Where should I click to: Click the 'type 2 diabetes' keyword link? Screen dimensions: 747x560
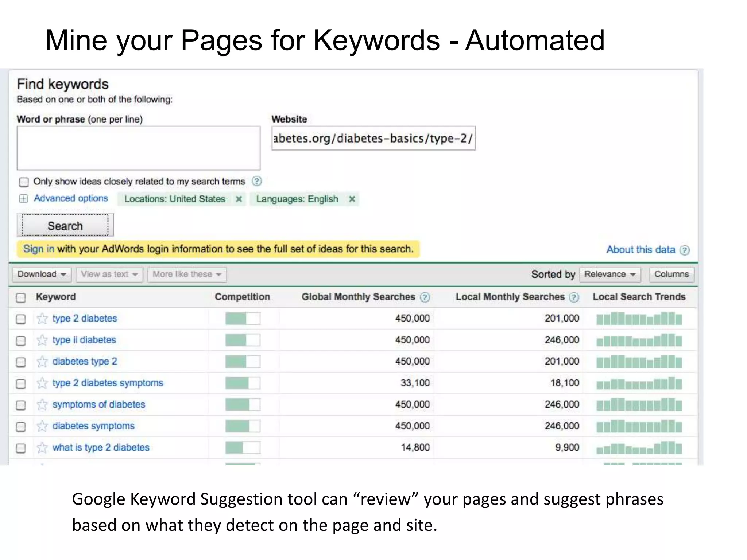click(x=85, y=318)
